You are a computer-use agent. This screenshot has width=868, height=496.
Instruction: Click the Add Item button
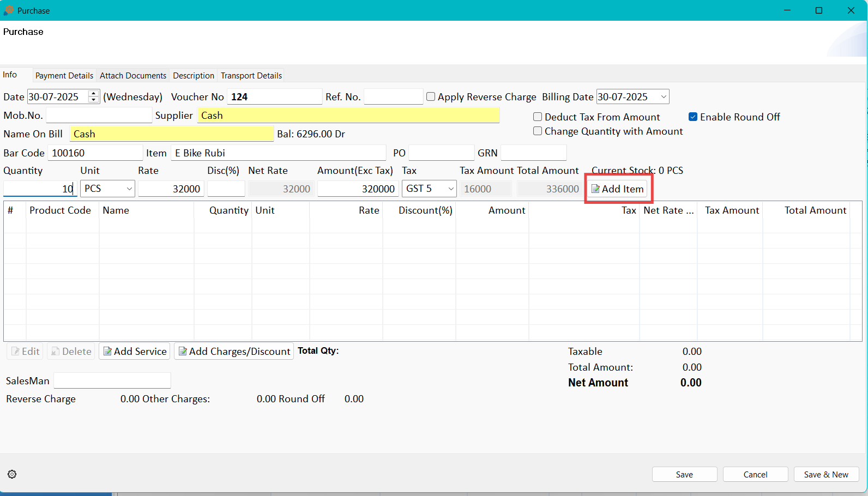click(618, 189)
